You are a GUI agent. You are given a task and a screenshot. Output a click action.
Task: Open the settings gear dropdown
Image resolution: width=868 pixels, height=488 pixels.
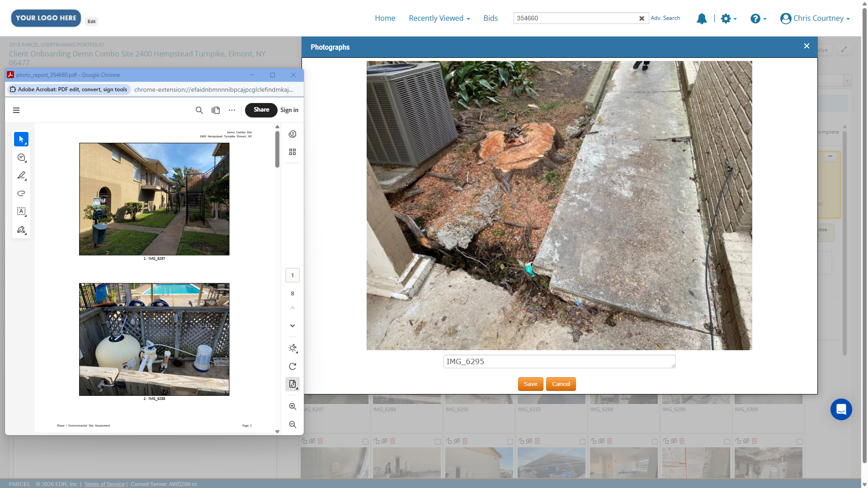[728, 19]
